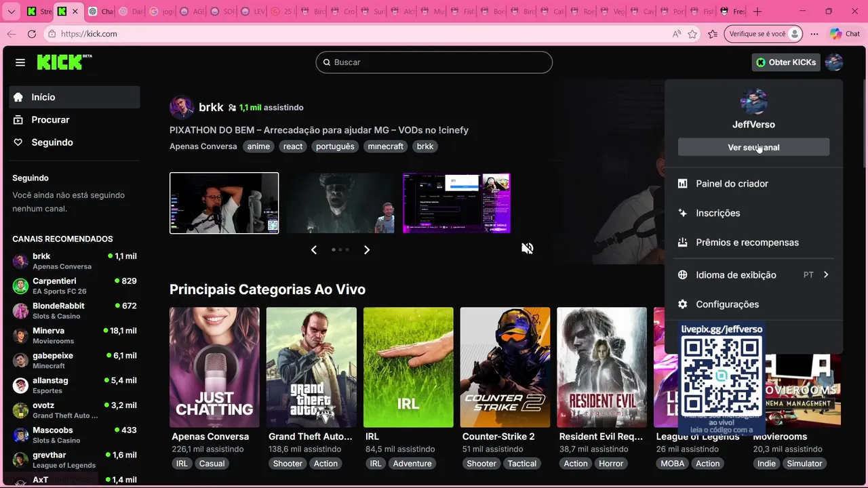
Task: Click the Obter KICKs button
Action: pos(786,62)
